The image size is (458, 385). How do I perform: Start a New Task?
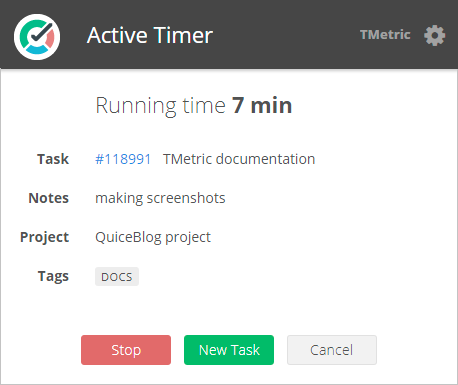(229, 350)
